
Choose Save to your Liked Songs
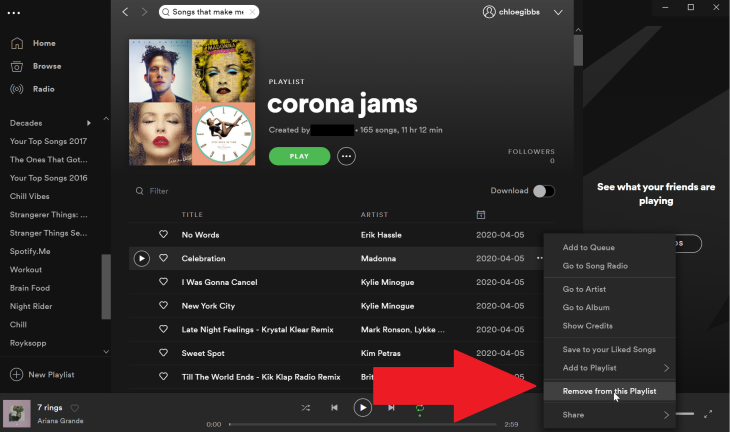(609, 349)
